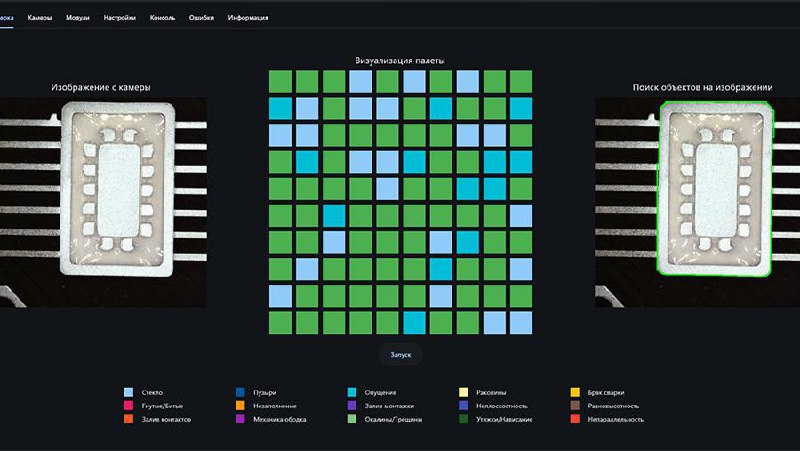Click the orange Незаполнение legend swatch
The height and width of the screenshot is (451, 800).
240,406
